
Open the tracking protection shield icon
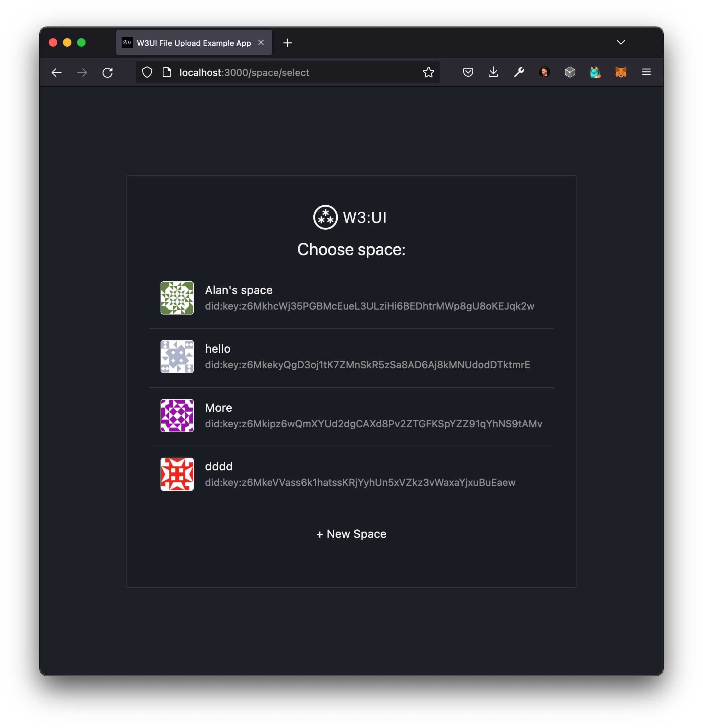pos(147,72)
